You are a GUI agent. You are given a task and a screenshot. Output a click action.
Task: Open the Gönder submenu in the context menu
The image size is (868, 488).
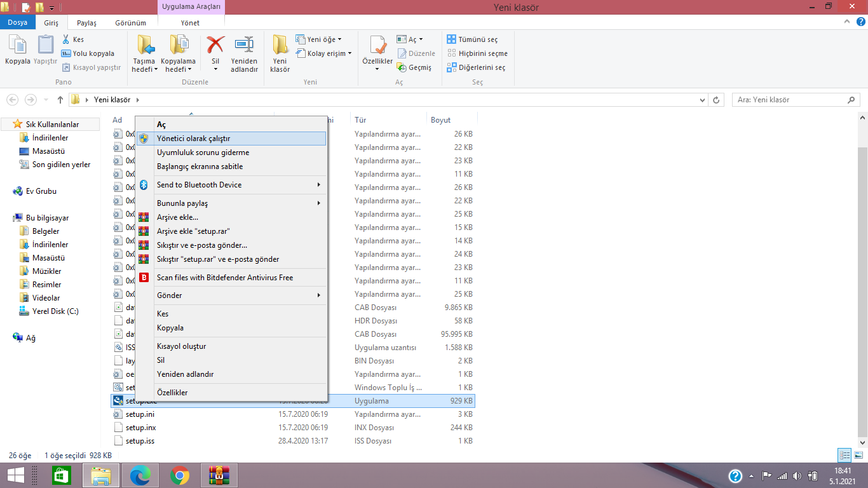click(231, 295)
